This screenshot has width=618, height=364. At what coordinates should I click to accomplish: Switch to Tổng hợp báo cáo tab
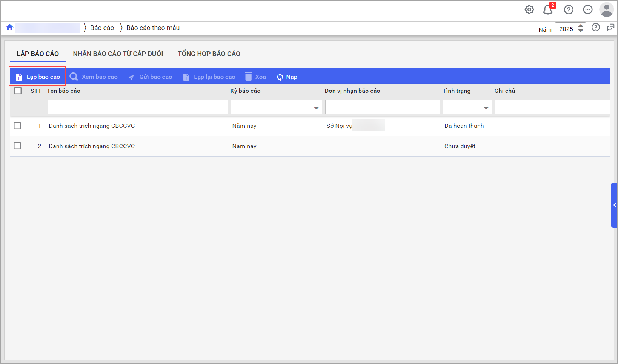click(209, 54)
